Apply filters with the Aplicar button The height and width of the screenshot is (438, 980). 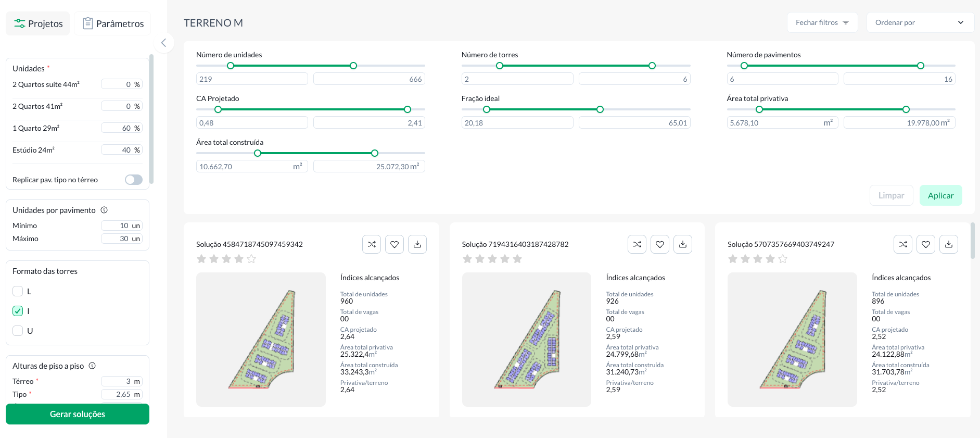coord(940,195)
